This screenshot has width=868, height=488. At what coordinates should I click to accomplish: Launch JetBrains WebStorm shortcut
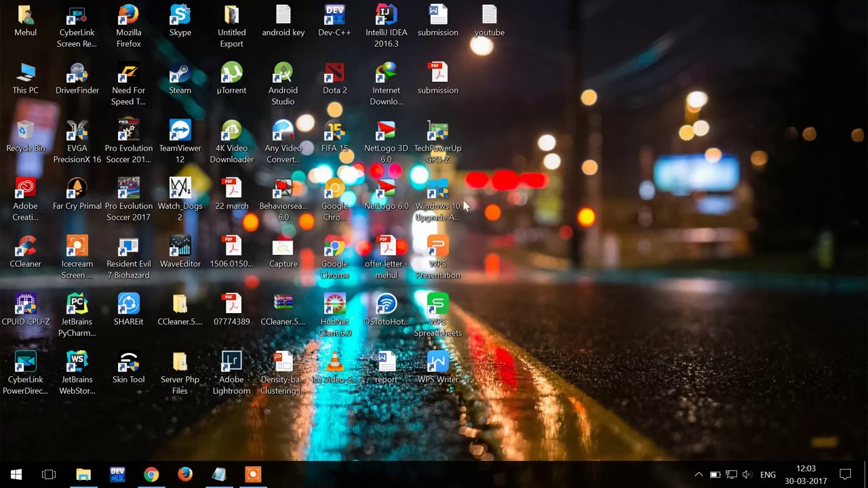[x=77, y=373]
